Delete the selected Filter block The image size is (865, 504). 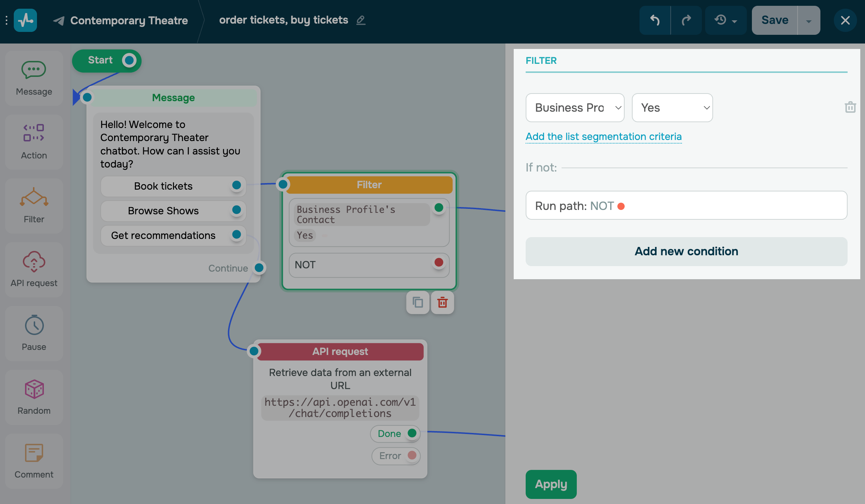[x=442, y=302]
